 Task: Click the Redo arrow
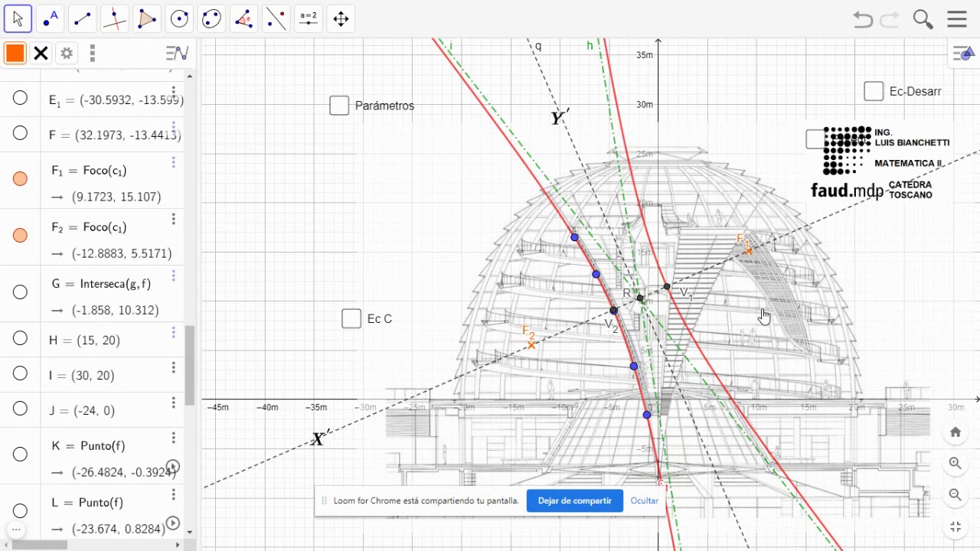(x=890, y=20)
